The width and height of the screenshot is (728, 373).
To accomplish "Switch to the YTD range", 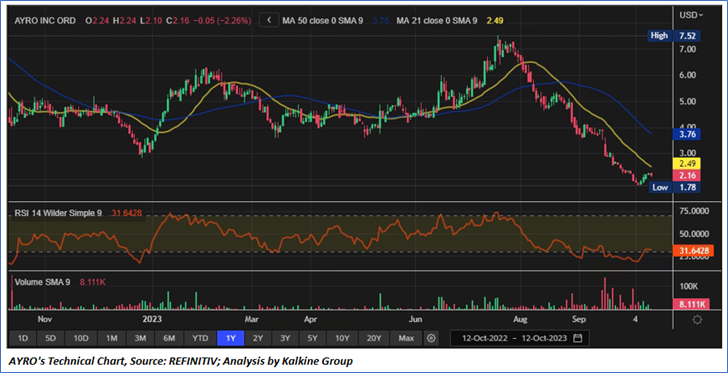I will (200, 338).
